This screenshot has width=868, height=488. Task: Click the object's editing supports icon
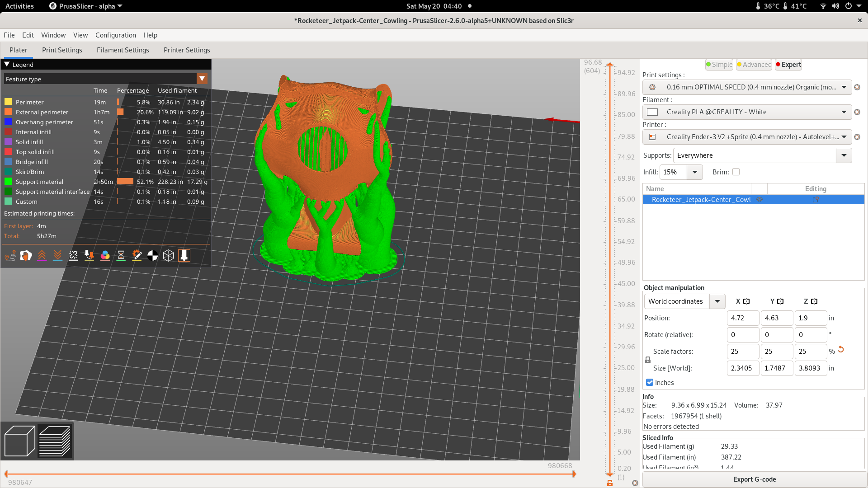pos(816,200)
